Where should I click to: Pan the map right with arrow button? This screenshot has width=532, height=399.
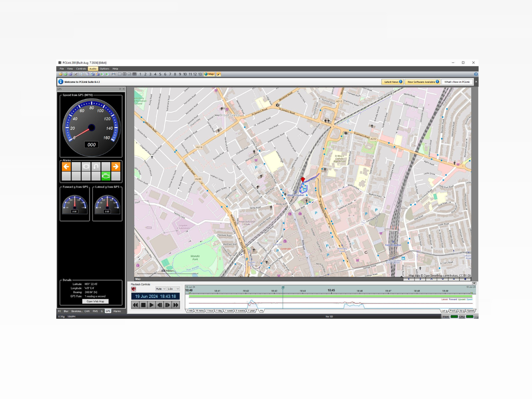click(x=420, y=279)
